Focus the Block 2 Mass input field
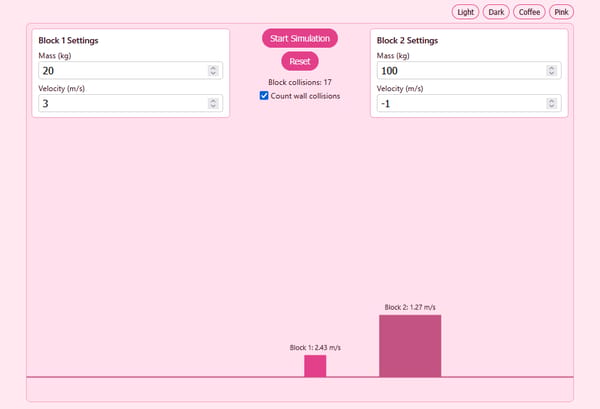This screenshot has width=600, height=409. (469, 70)
